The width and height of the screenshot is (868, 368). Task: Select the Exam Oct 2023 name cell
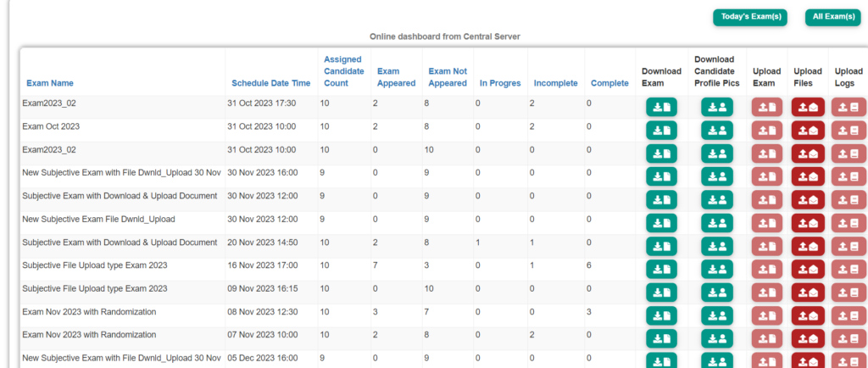coord(51,126)
